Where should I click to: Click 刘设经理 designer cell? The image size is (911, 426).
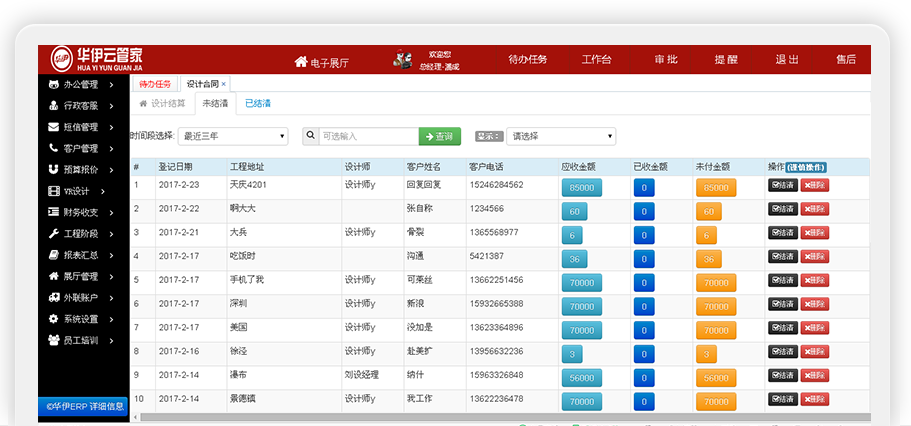(x=361, y=375)
